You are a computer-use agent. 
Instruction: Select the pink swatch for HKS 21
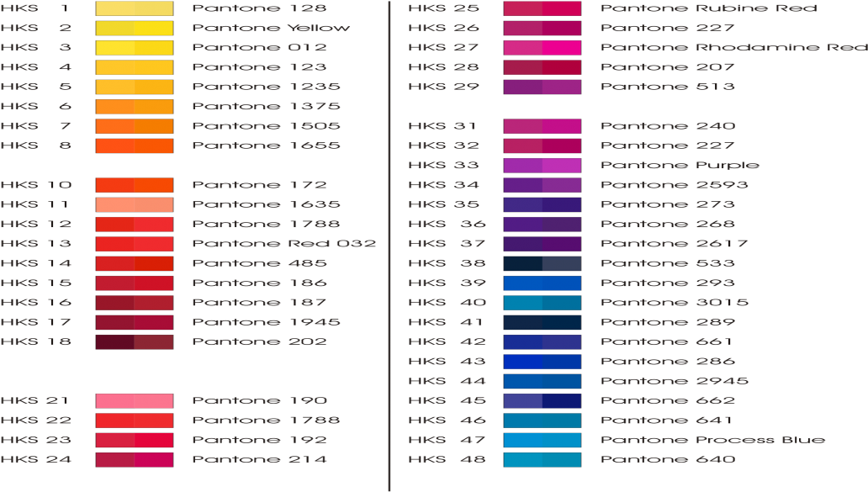[x=135, y=400]
